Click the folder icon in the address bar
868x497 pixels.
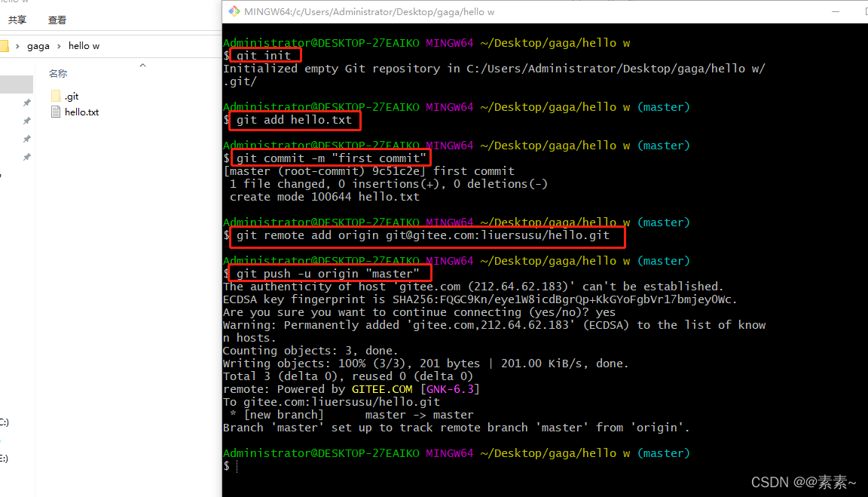[x=4, y=46]
